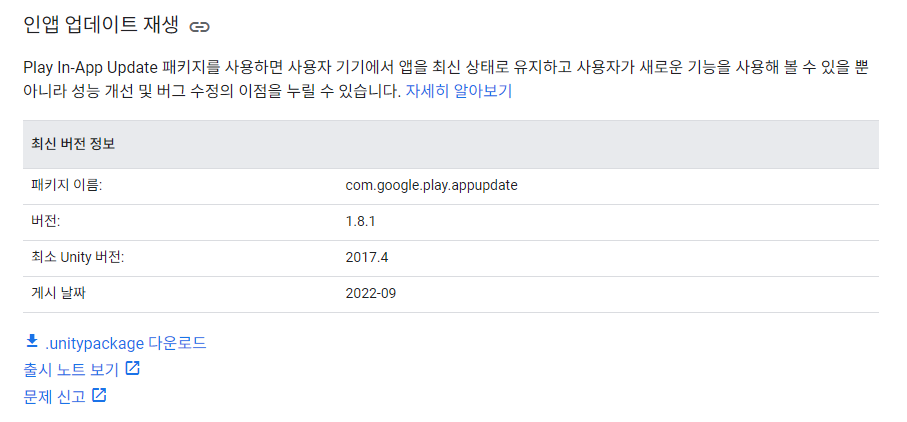
Task: Select the publish date 2022-09
Action: pyautogui.click(x=371, y=294)
